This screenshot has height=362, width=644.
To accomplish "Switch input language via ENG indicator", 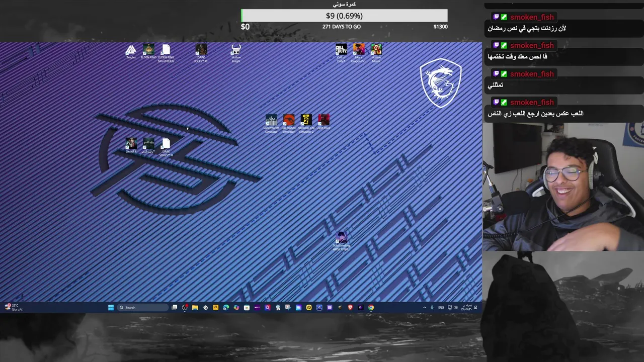I will (441, 307).
